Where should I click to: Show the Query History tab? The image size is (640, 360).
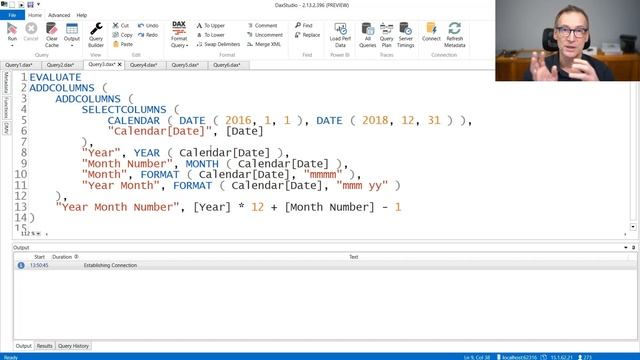(x=73, y=346)
